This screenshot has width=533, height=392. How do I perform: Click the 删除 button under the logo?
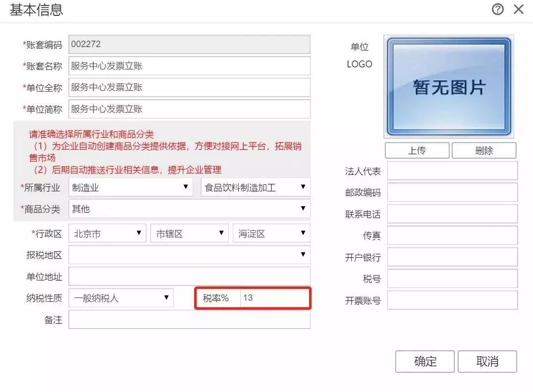point(484,150)
